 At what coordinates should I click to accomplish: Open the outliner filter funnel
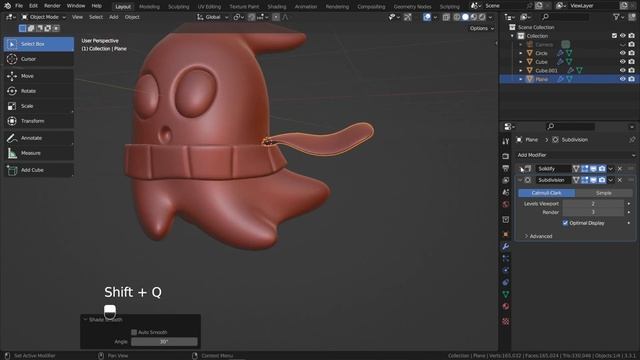tap(616, 17)
